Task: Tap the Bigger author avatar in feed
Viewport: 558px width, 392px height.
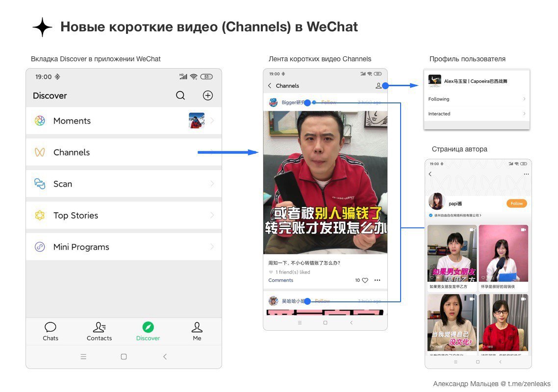Action: tap(273, 102)
